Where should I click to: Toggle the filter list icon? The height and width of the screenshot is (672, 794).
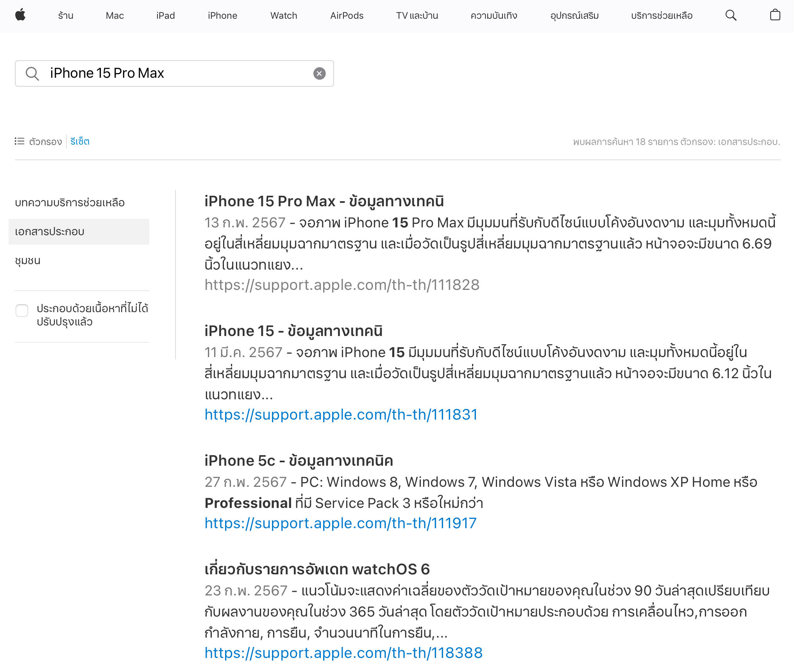20,141
